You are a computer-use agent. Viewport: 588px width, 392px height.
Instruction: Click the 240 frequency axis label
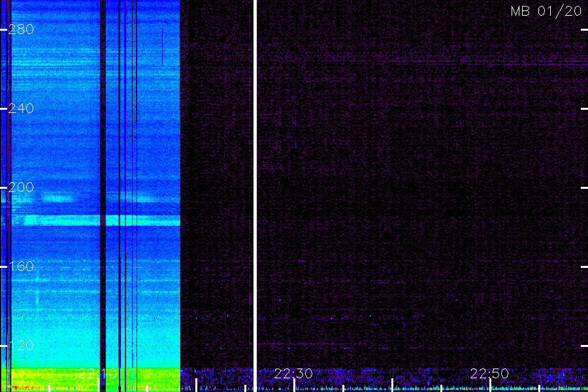(x=21, y=108)
